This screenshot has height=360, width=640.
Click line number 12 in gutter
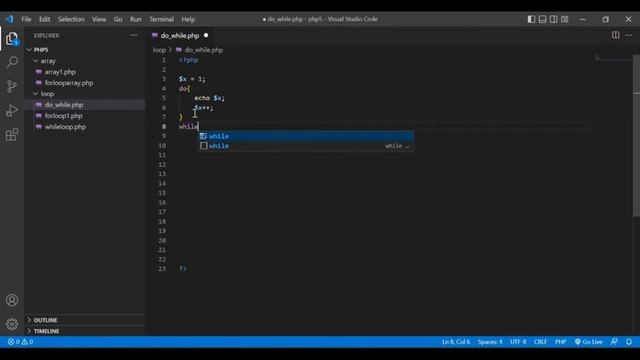coord(162,164)
